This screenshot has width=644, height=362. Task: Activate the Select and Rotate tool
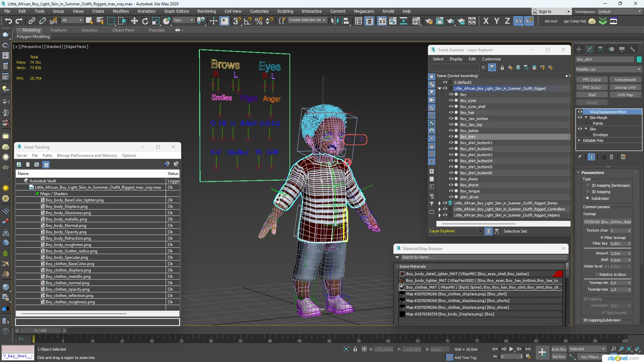(145, 21)
